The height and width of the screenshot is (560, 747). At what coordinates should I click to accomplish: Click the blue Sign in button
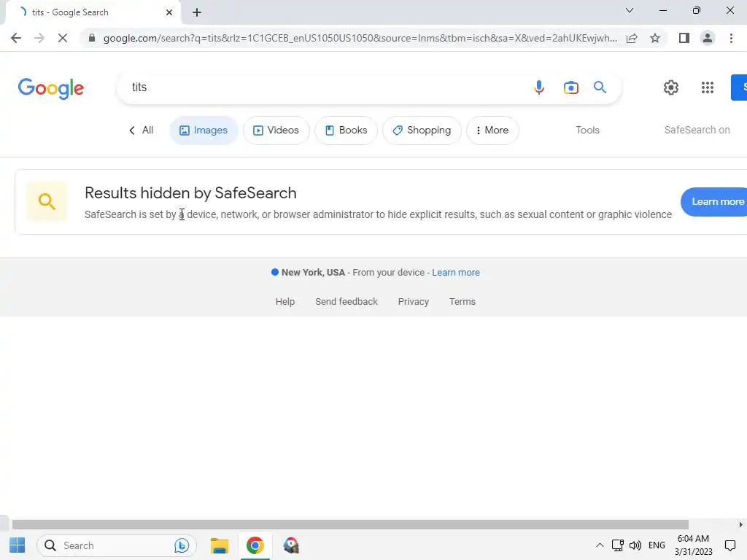click(x=739, y=87)
